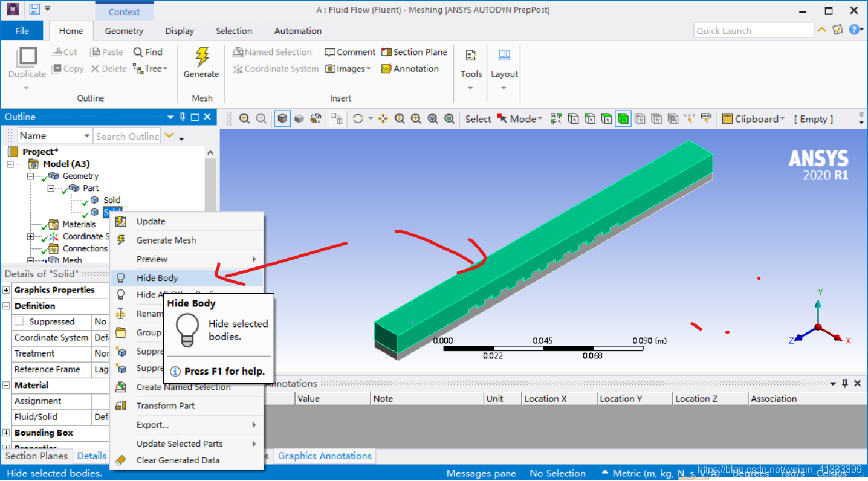868x481 pixels.
Task: Click the Zoom tool in graphics toolbar
Action: tap(400, 119)
